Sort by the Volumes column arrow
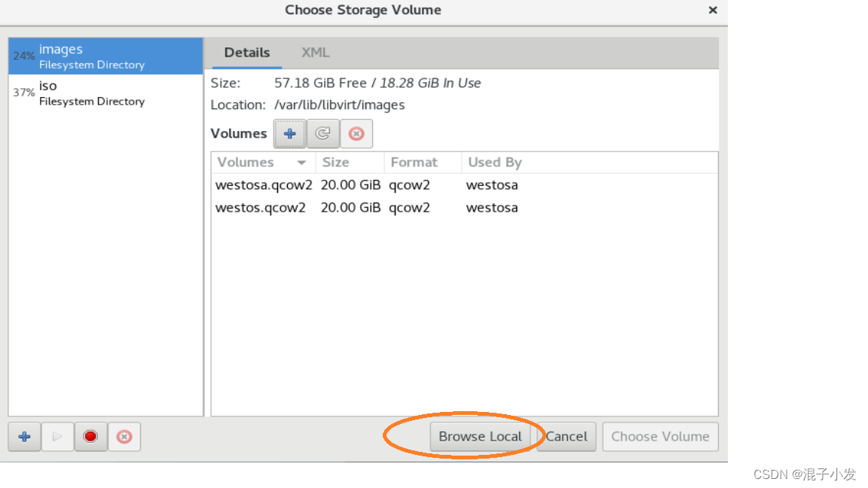Screen dimensions: 868x488 click(x=301, y=163)
